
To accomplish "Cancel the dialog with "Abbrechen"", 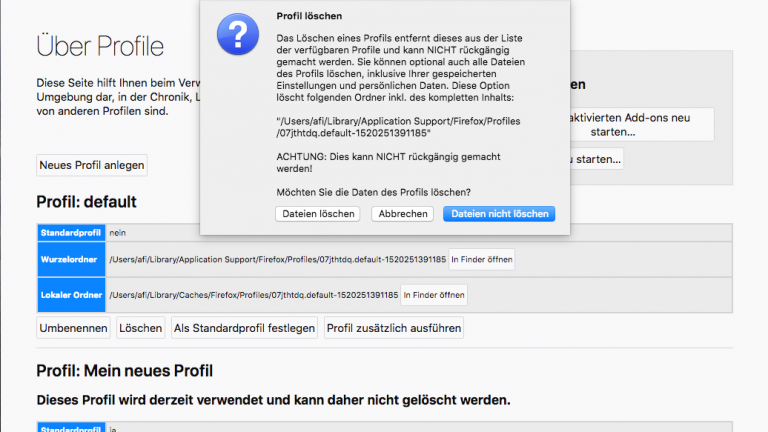I will click(x=403, y=214).
